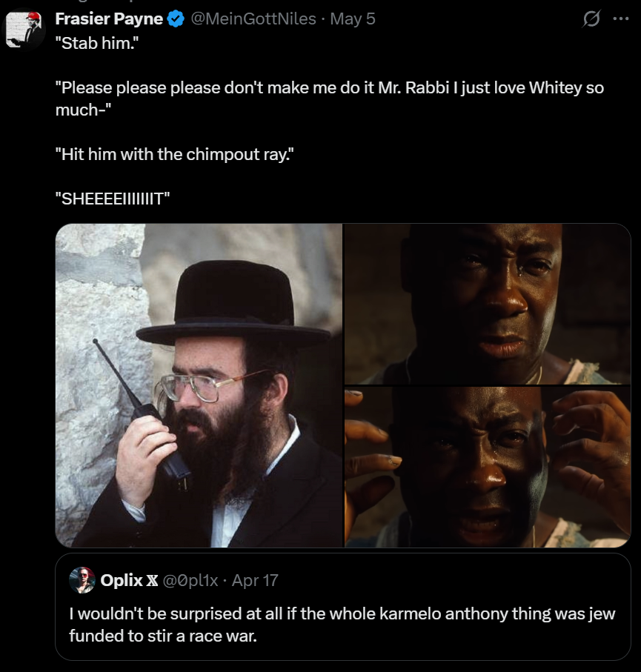Click the blue verified checkmark badge
Screen dimensions: 641x672
coord(176,19)
